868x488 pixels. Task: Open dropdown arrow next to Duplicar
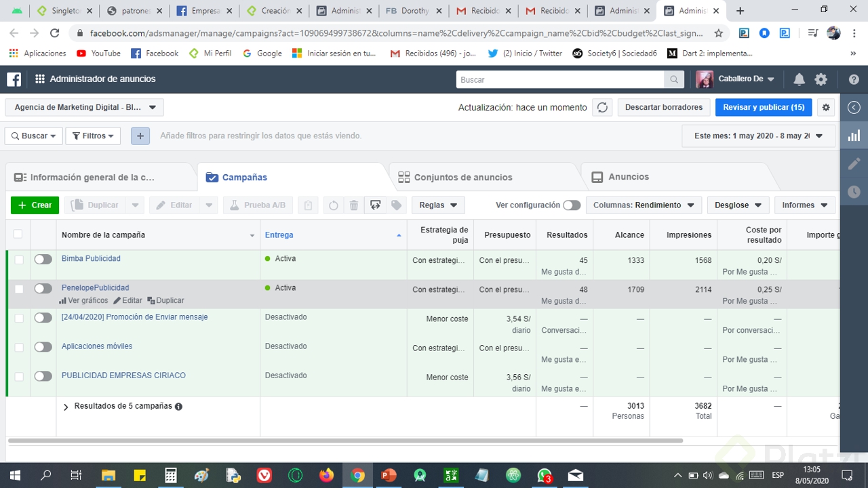click(135, 205)
